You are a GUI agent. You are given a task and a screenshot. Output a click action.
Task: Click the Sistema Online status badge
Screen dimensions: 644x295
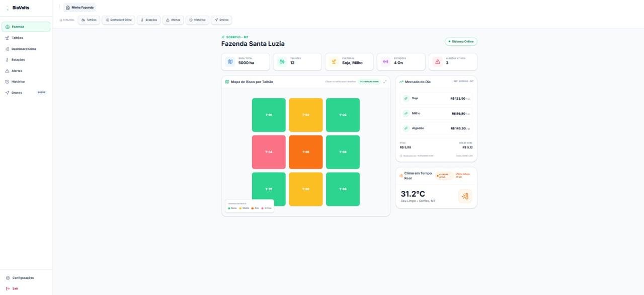(x=461, y=41)
